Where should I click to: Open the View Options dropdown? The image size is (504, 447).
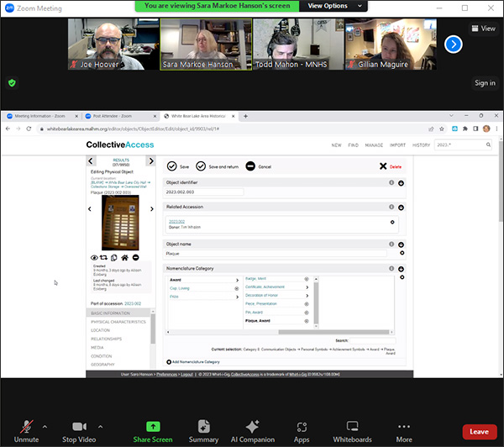[328, 5]
